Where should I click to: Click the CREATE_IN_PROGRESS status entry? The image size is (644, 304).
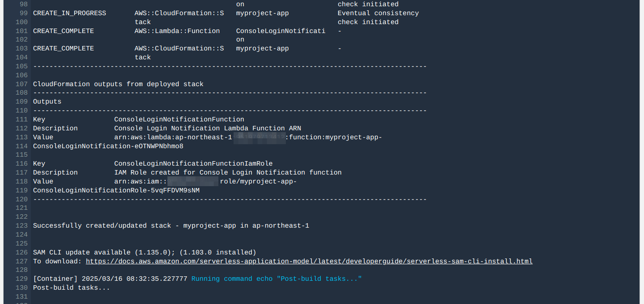click(69, 13)
